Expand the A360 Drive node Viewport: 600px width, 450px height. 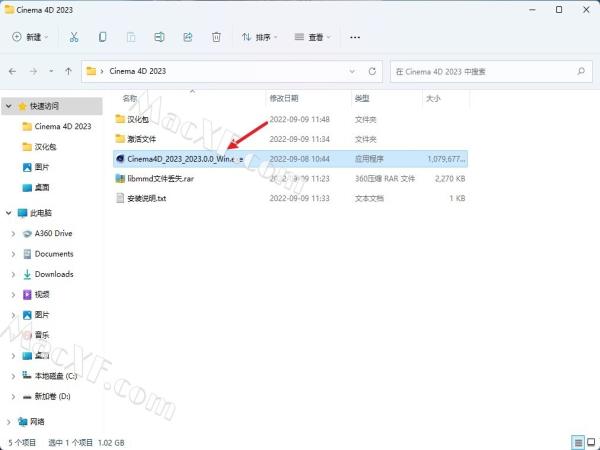pyautogui.click(x=13, y=233)
